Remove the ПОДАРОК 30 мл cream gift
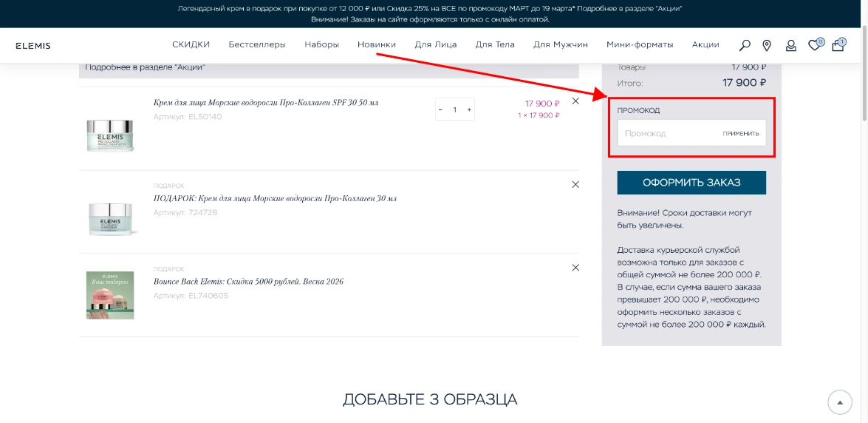The height and width of the screenshot is (423, 868). pyautogui.click(x=575, y=184)
